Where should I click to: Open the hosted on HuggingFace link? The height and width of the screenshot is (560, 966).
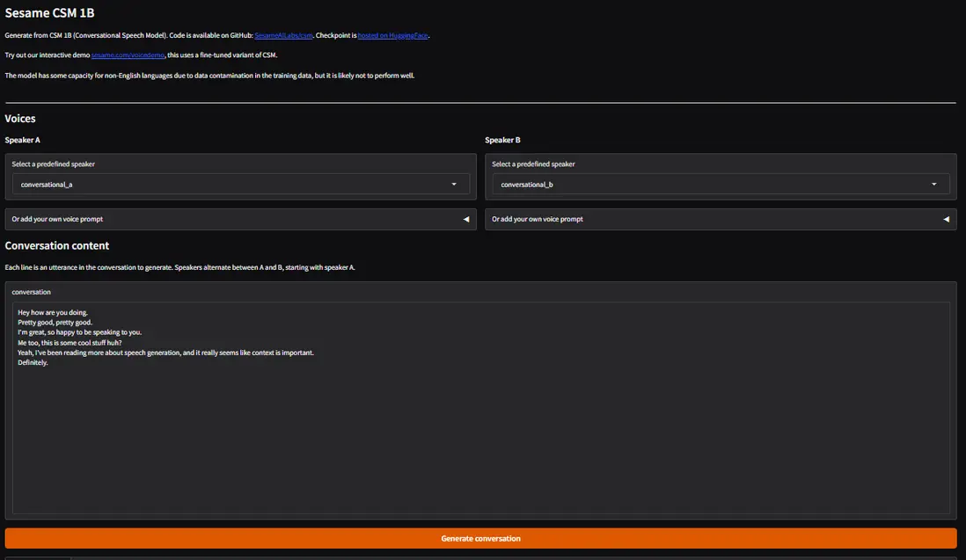point(392,36)
